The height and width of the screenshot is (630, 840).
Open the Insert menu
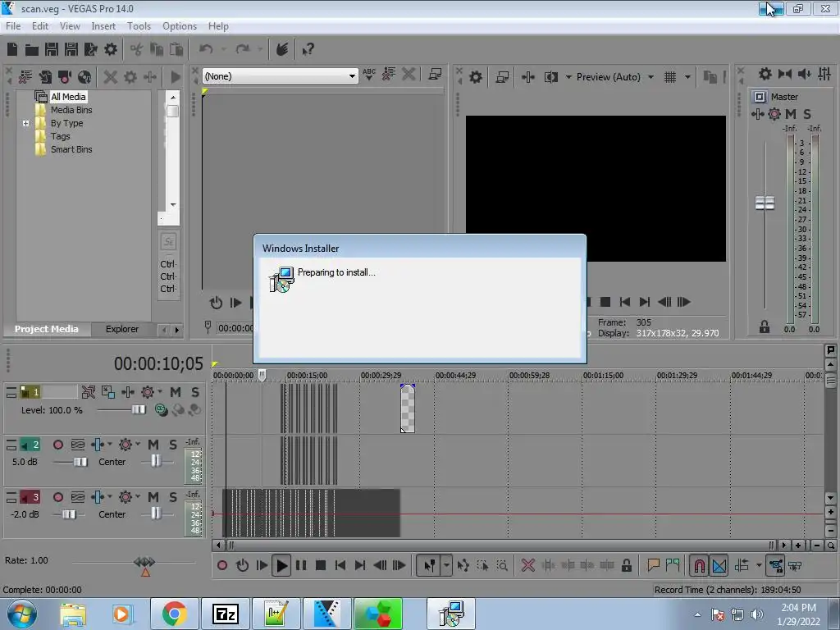pos(103,26)
